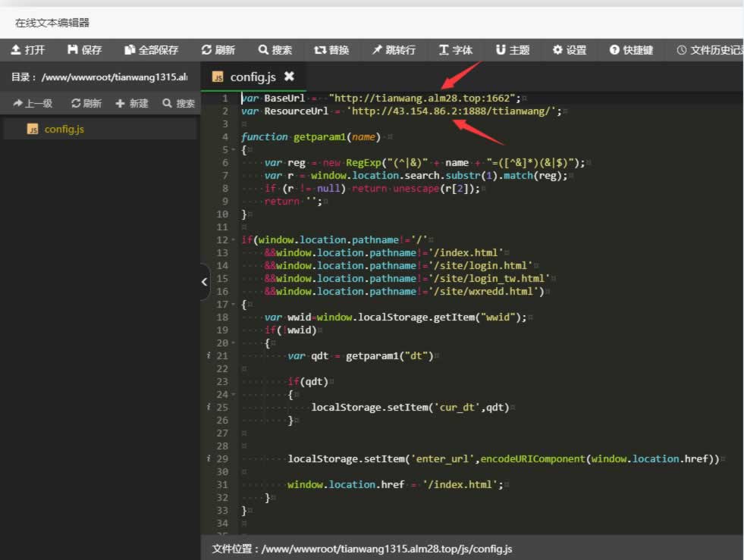
Task: Open the 字体 (Font) settings
Action: [x=455, y=50]
